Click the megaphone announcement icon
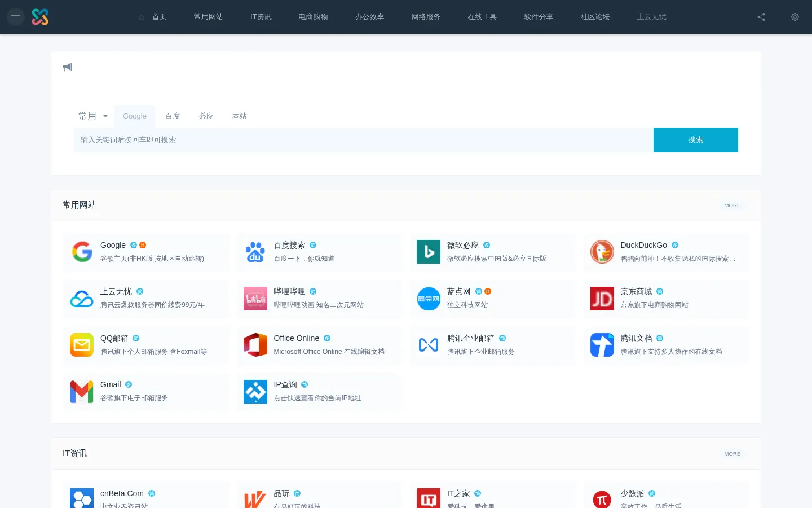The height and width of the screenshot is (508, 812). [67, 67]
